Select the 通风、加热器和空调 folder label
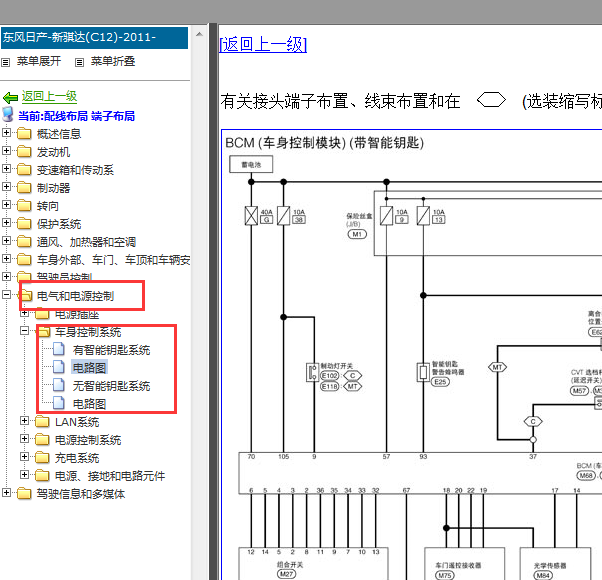 86,242
